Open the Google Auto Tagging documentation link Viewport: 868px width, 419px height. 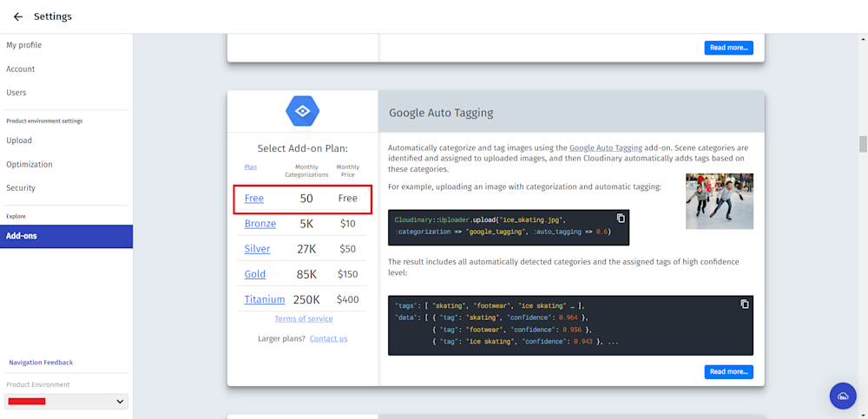(x=606, y=147)
